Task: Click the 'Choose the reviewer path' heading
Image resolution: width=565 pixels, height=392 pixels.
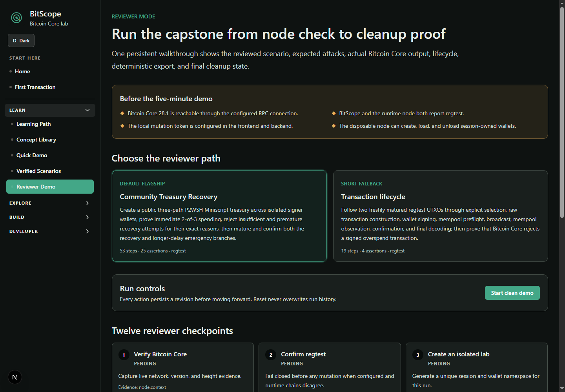Action: click(166, 158)
